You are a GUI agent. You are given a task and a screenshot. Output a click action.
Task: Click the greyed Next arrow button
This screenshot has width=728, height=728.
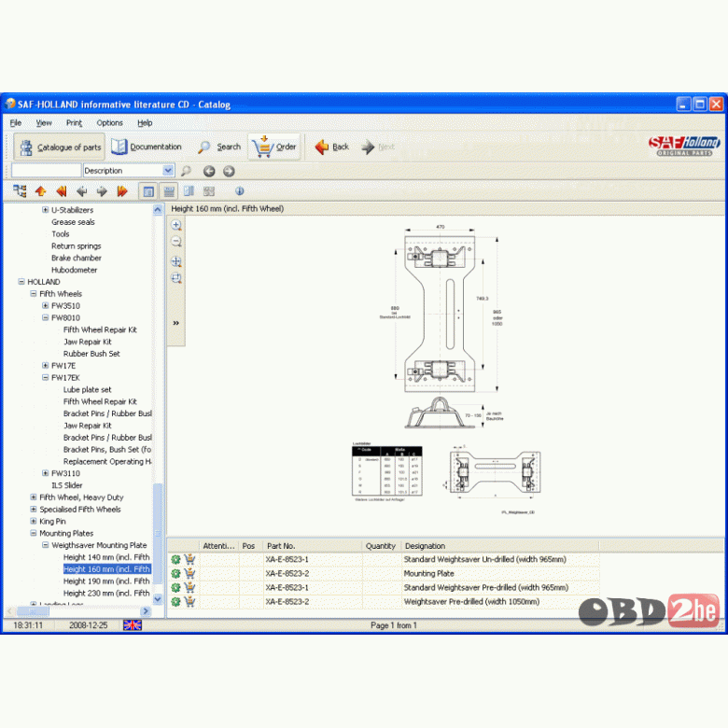(378, 147)
